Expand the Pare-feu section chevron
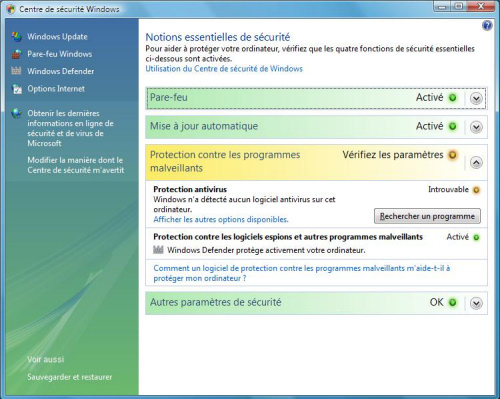 (x=476, y=98)
